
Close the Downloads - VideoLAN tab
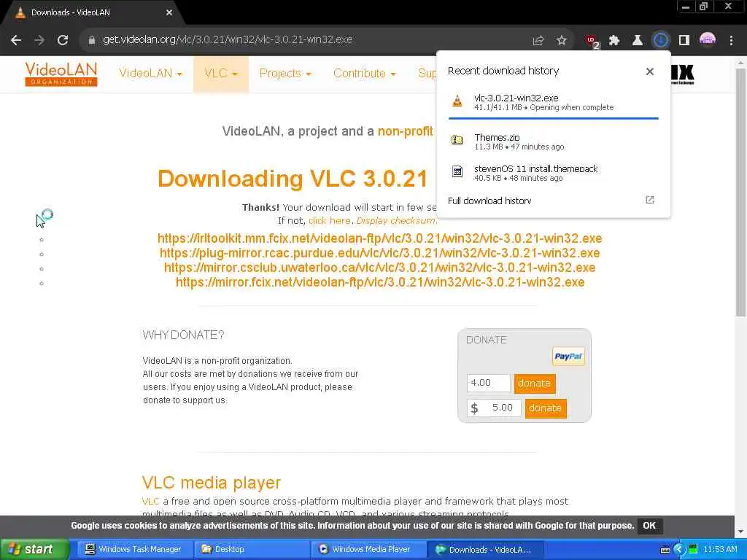169,12
